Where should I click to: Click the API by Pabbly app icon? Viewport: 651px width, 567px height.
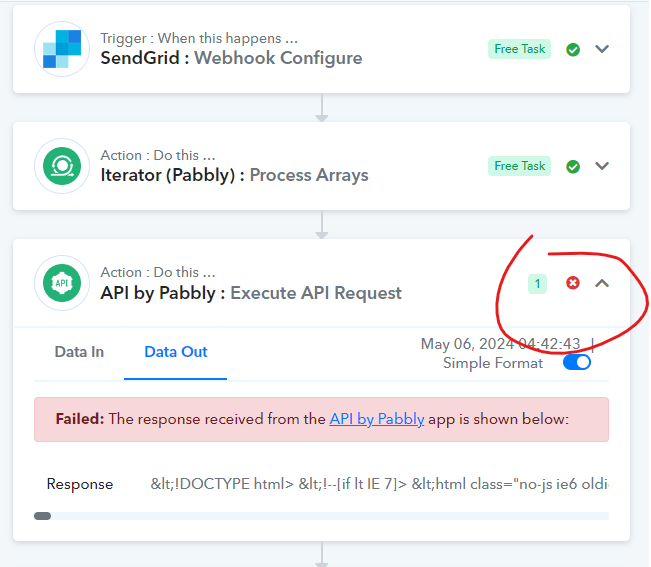pos(62,283)
